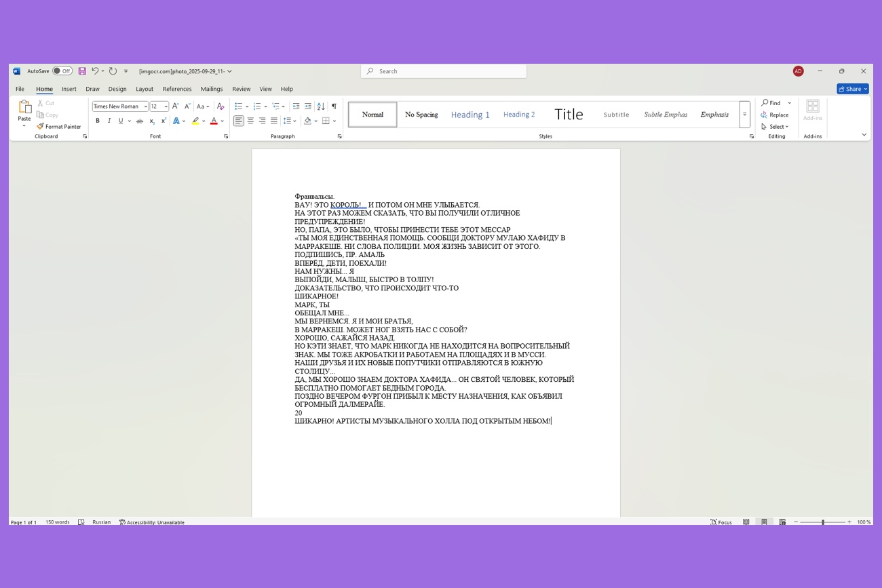The height and width of the screenshot is (588, 882).
Task: Click Replace in Editing group
Action: 775,115
